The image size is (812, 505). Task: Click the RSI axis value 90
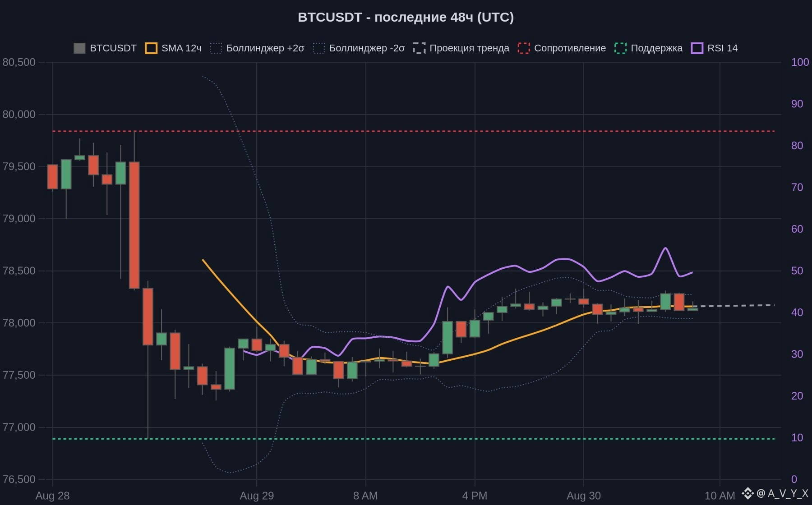(797, 104)
